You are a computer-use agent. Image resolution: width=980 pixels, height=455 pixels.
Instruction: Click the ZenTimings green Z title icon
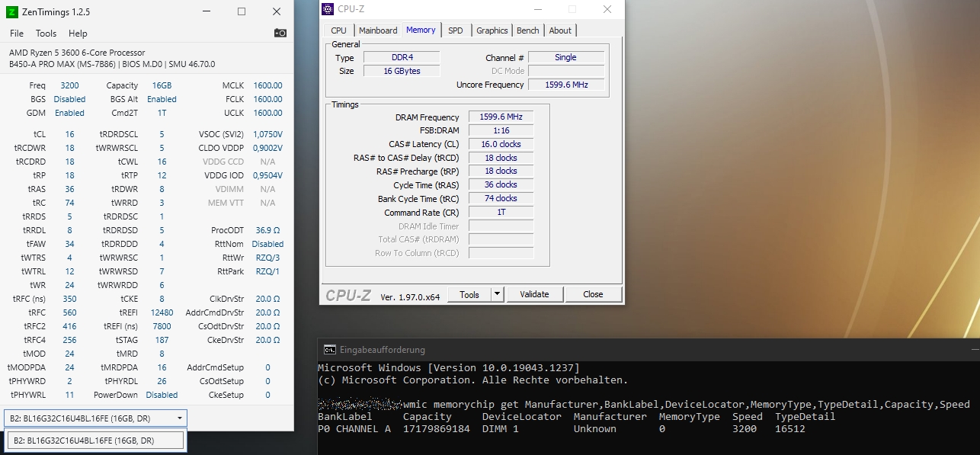[11, 11]
